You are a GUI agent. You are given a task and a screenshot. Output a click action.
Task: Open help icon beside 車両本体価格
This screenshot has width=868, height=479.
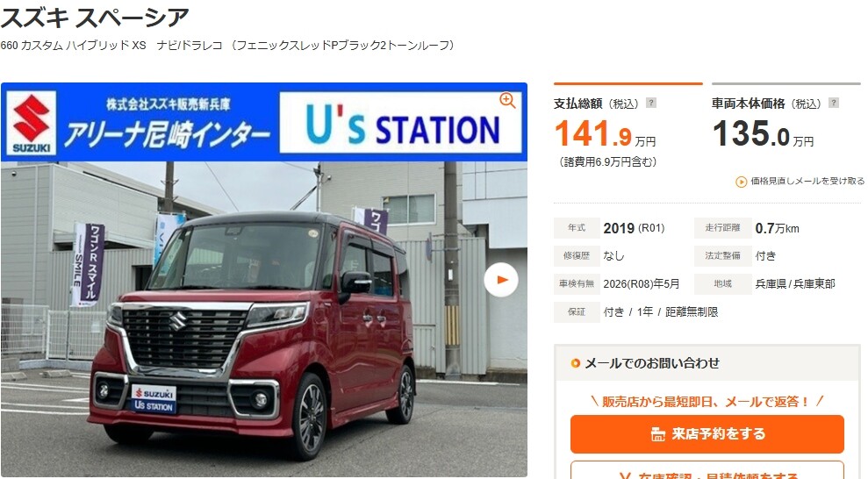point(834,103)
